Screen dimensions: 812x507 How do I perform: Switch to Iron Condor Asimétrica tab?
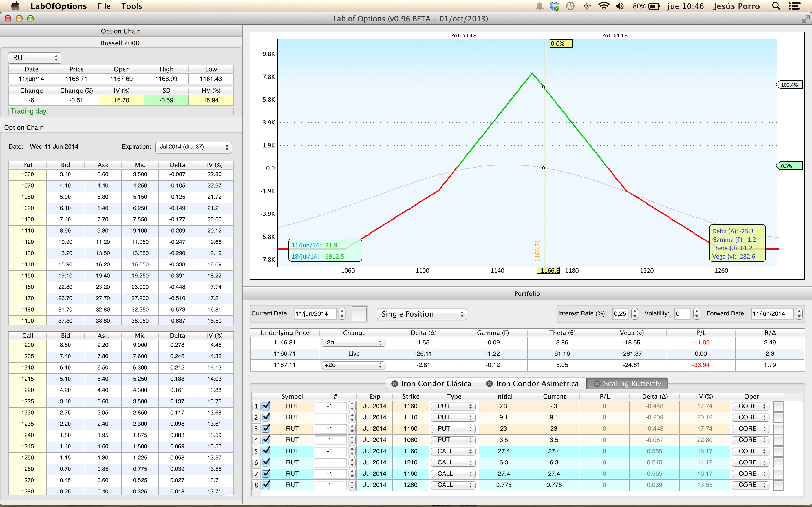[x=537, y=384]
